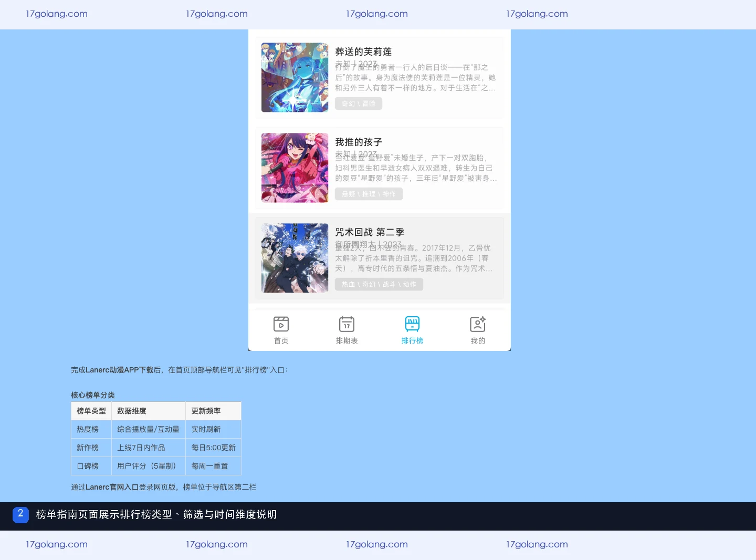Click the 悬疑 \ 推理 \ 神作 genre tag
Screen dimensions: 756x560
tap(369, 194)
